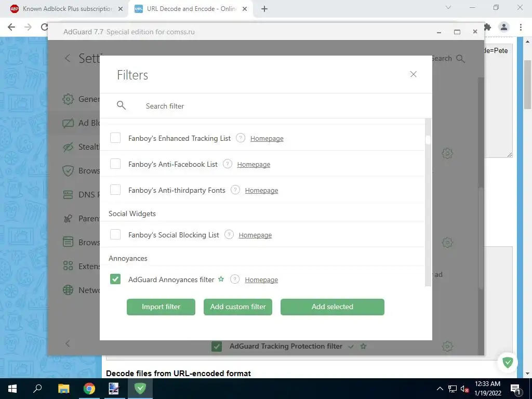Click AdGuard floating shield badge on webpage
532x399 pixels.
click(x=508, y=362)
